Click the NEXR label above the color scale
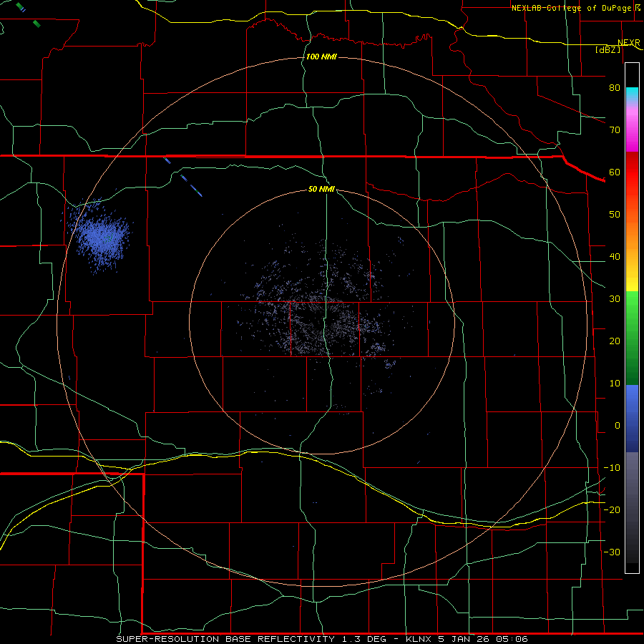The width and height of the screenshot is (644, 644). (x=629, y=43)
